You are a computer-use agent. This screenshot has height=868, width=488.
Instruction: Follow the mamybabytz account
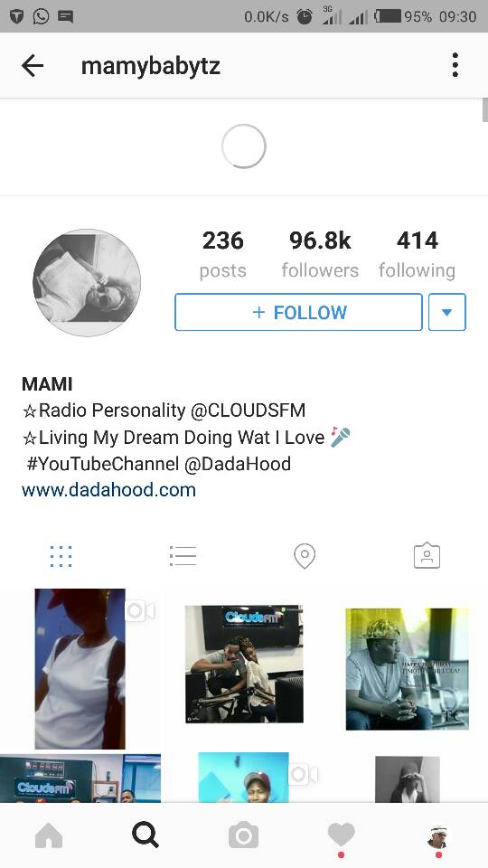pyautogui.click(x=299, y=312)
